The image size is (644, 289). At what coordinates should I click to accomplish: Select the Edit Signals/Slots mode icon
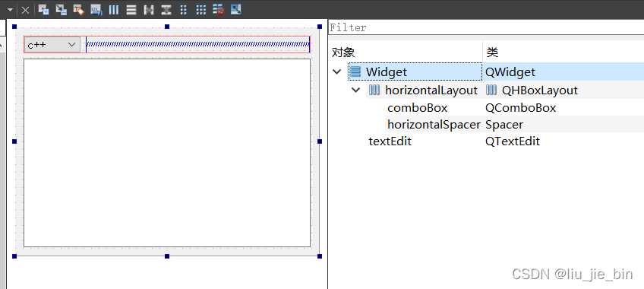[62, 9]
